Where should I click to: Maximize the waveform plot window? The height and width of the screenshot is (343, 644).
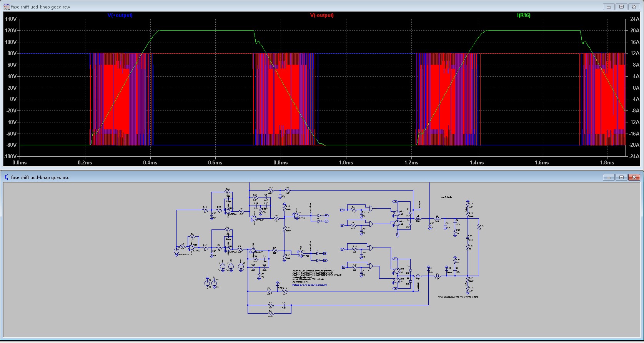[621, 7]
